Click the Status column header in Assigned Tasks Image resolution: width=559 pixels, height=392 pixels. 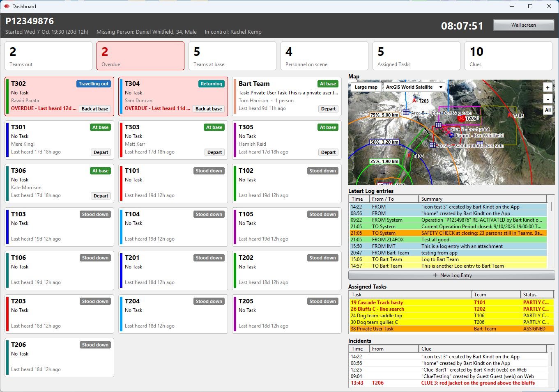537,295
